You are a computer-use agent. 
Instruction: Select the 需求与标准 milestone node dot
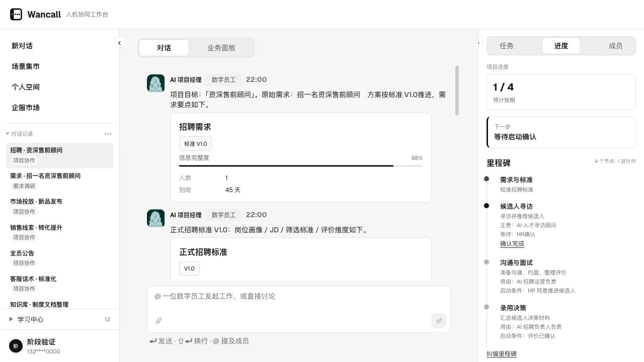(x=487, y=178)
